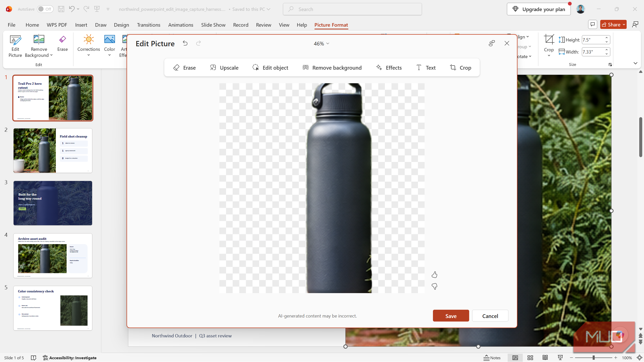
Task: Click Edit Picture in the ribbon
Action: point(15,46)
